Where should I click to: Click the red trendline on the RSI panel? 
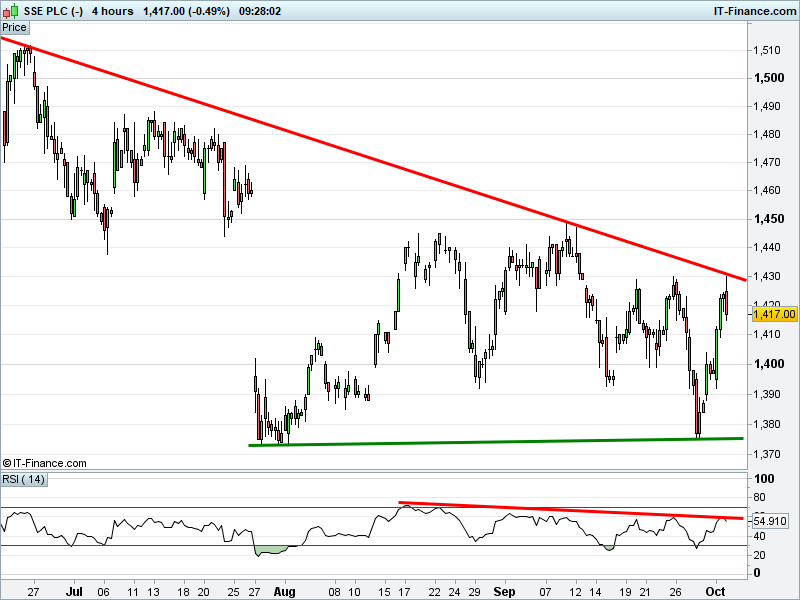coord(571,510)
